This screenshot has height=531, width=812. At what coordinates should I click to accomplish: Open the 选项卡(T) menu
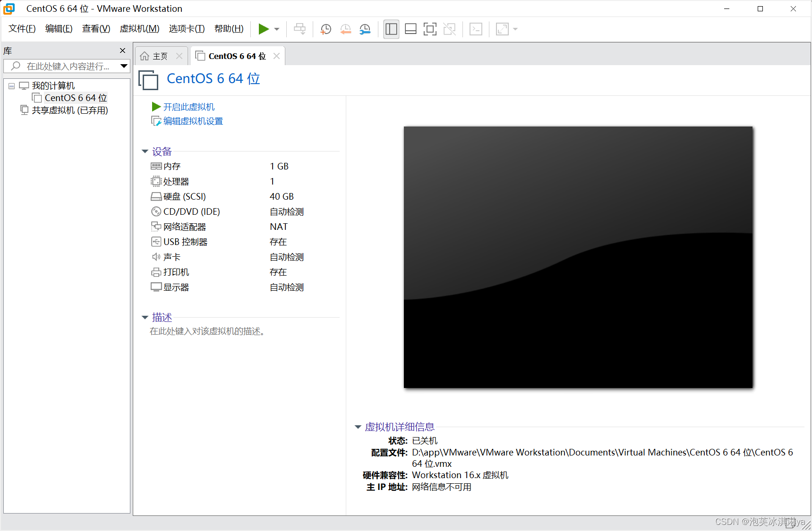tap(187, 29)
